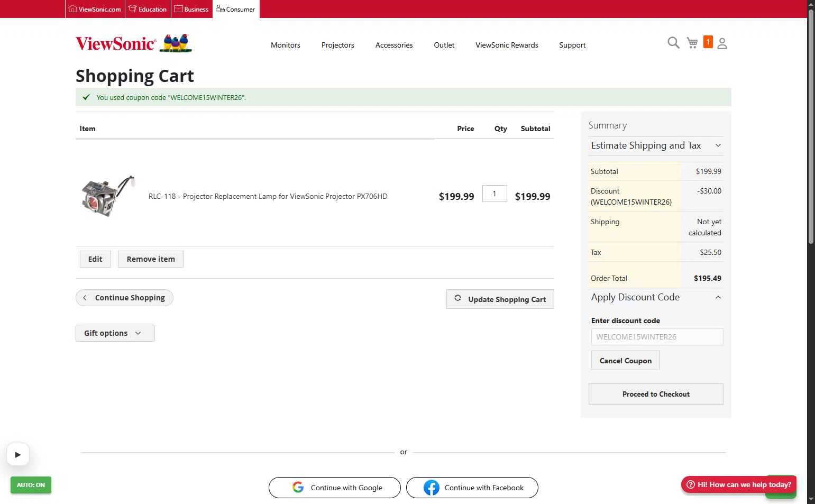Continue with Google

(x=335, y=488)
